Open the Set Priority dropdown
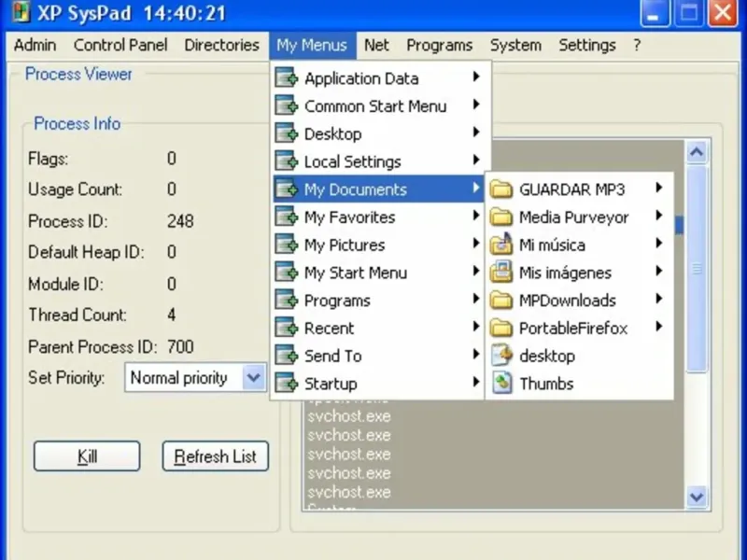This screenshot has width=747, height=560. pos(253,378)
